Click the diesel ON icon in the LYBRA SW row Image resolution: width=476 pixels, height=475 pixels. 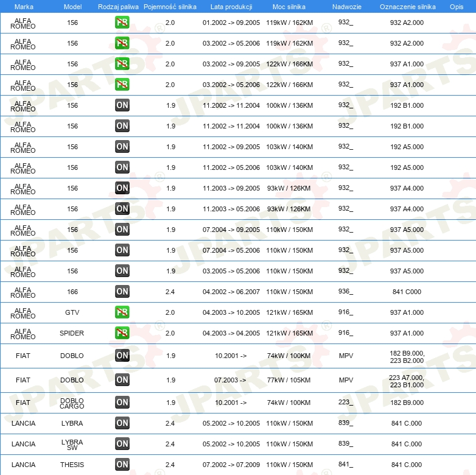(x=122, y=444)
